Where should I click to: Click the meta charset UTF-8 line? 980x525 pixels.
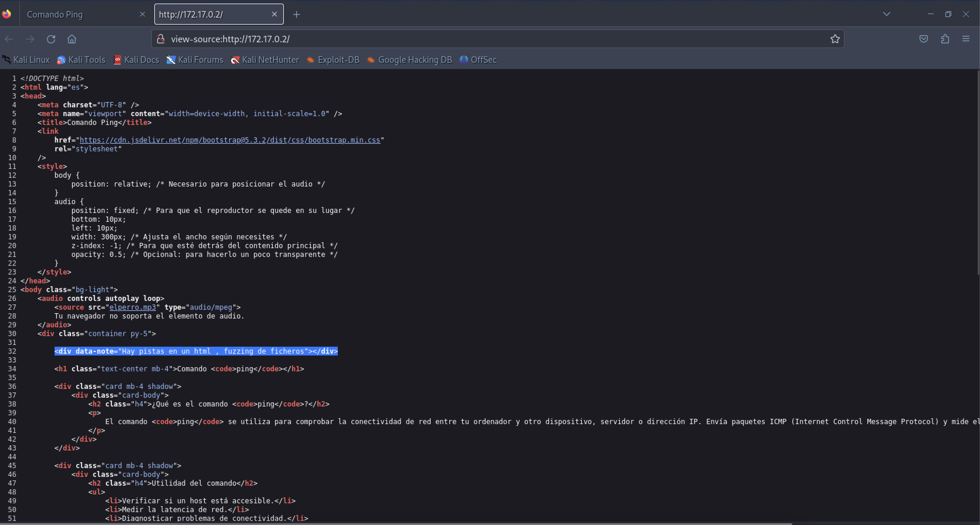point(88,105)
